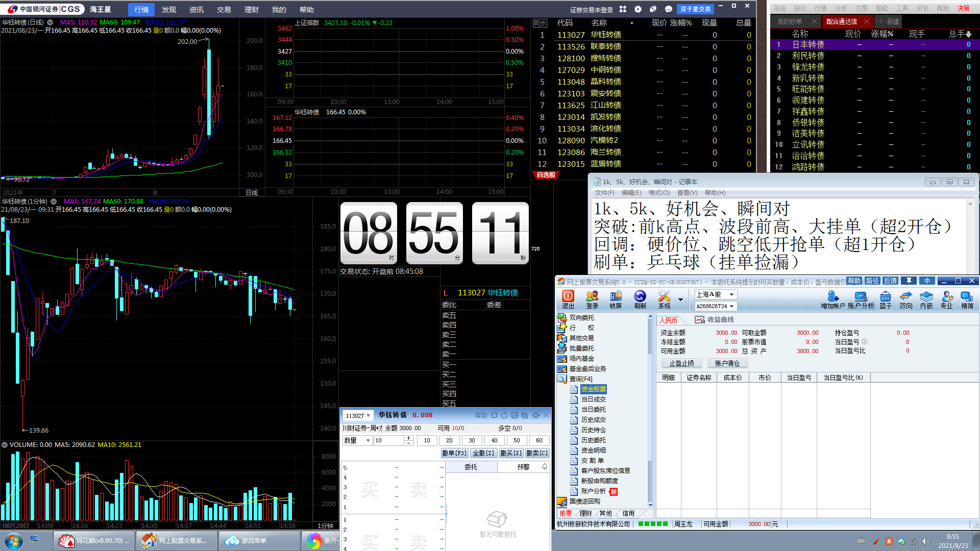Expand the VOLUME indicator dropdown
The image size is (980, 551).
5,445
